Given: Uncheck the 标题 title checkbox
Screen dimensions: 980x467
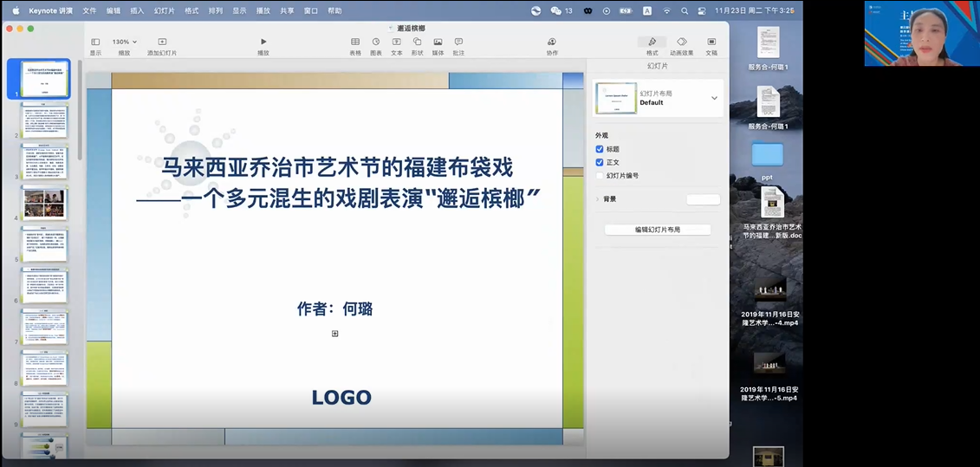Looking at the screenshot, I should coord(600,149).
